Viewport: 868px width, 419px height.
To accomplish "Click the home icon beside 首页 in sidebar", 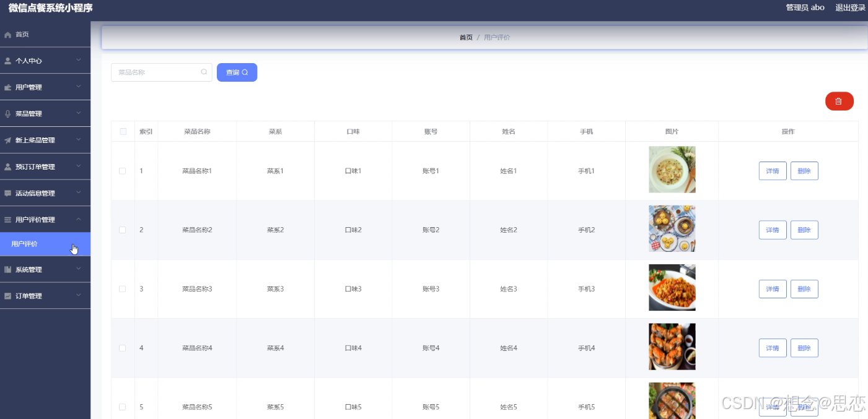I will pyautogui.click(x=8, y=35).
